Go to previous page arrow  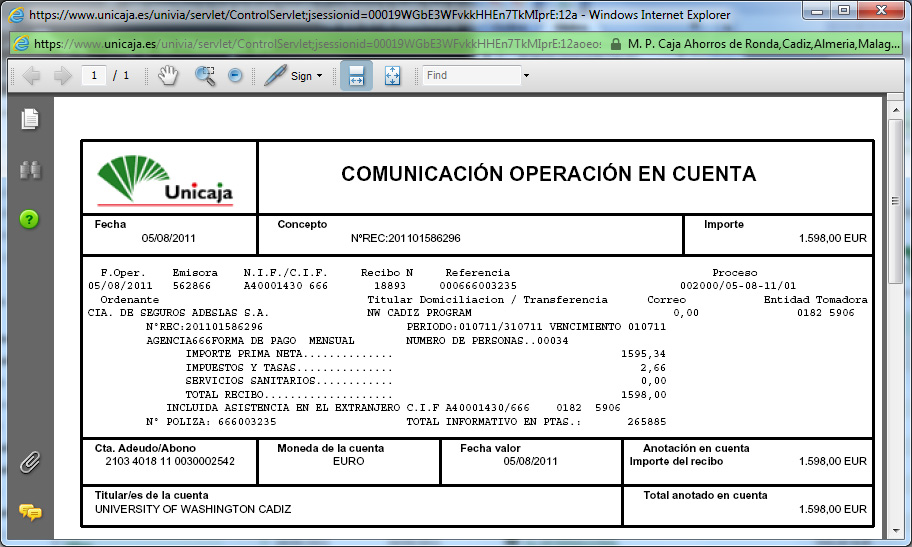coord(31,76)
